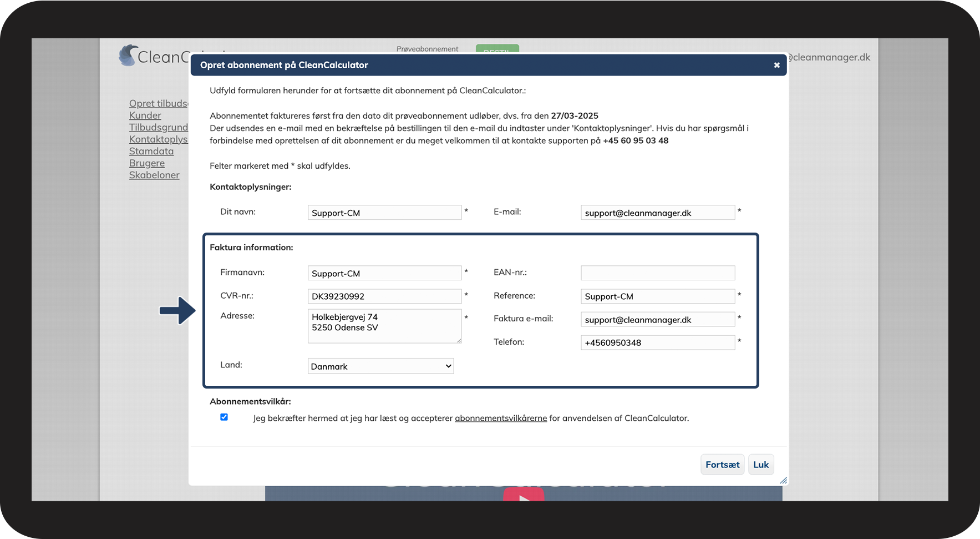
Task: Click the Reference input field
Action: coord(658,296)
